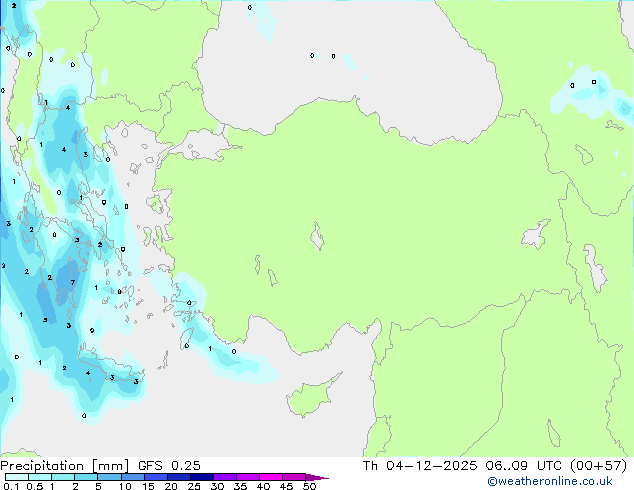Click the '25' legend tick label
This screenshot has height=490, width=634.
[194, 486]
